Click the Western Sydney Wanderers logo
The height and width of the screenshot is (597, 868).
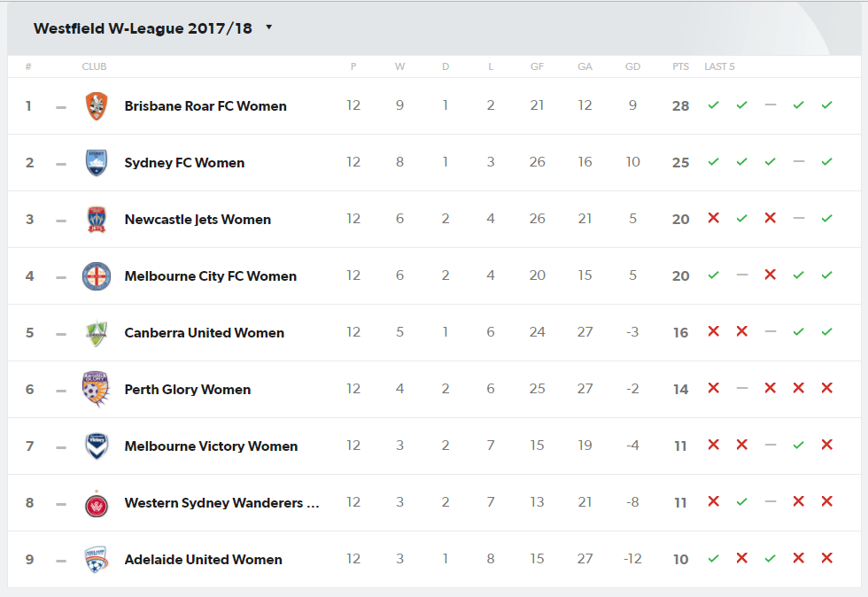click(x=97, y=504)
